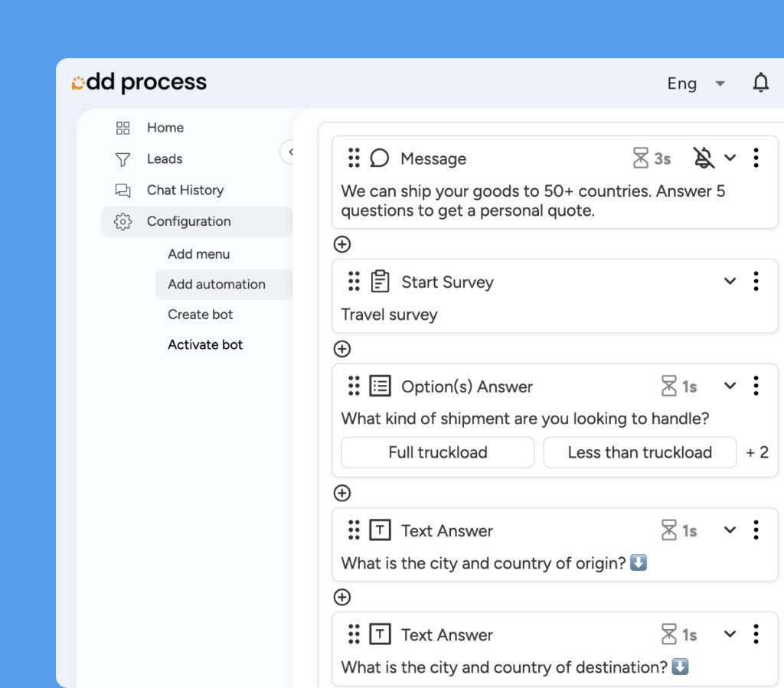Set the Message block 3s delay
784x688 pixels.
652,158
